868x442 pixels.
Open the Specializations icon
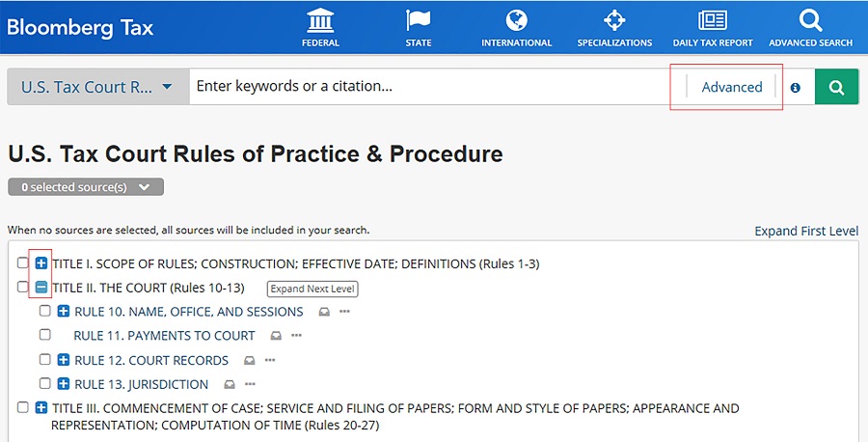(614, 21)
